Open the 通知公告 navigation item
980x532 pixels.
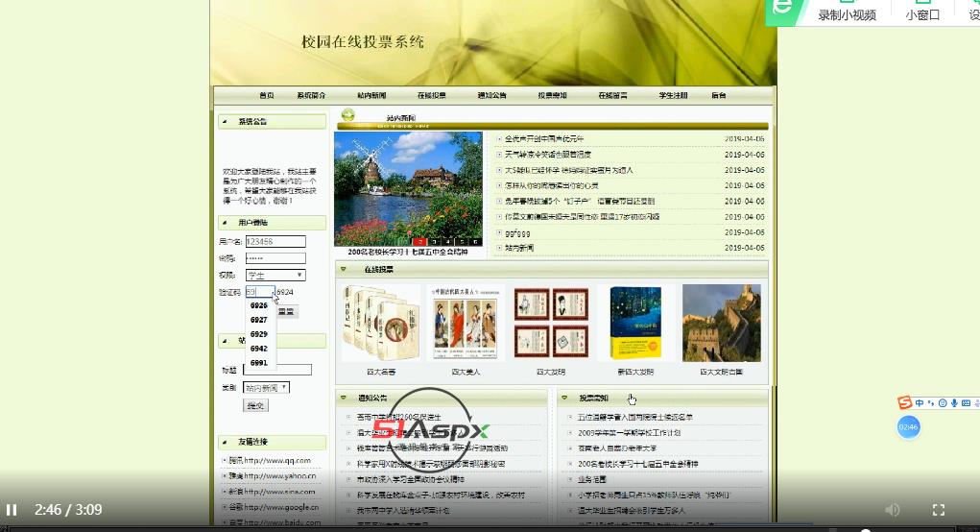[491, 95]
